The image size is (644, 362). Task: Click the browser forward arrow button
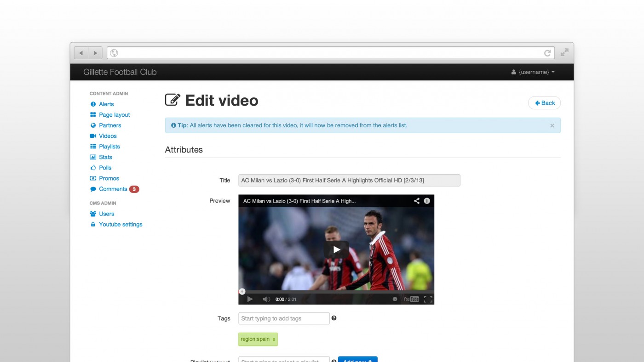[95, 53]
